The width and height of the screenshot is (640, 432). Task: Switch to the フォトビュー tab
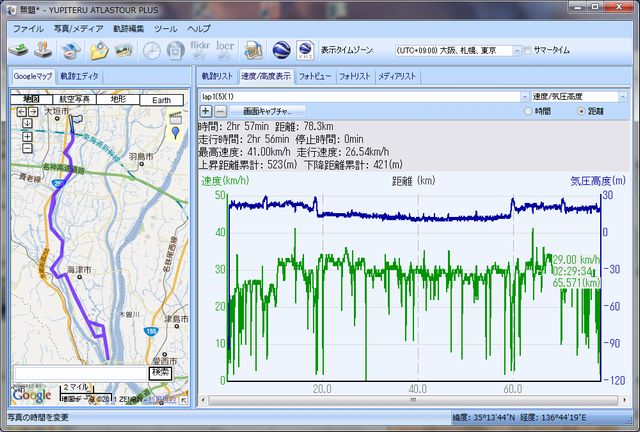pyautogui.click(x=315, y=76)
